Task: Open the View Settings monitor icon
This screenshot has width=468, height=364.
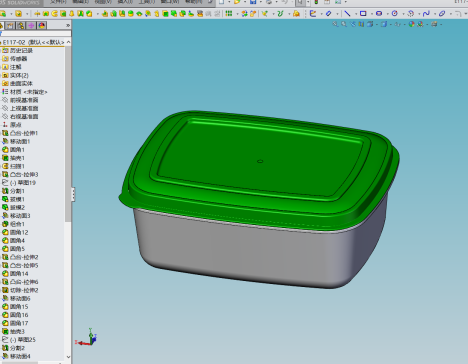Action: coord(434,24)
